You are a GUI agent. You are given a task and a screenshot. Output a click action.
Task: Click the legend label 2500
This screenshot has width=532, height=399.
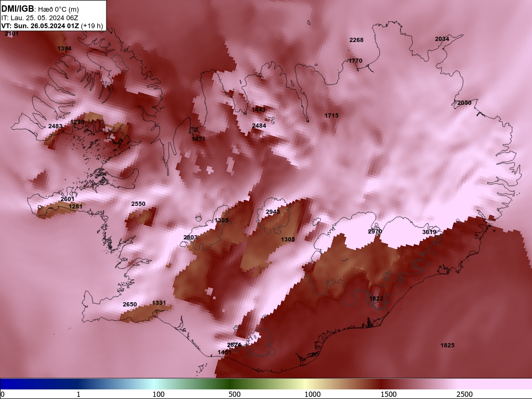tap(464, 394)
